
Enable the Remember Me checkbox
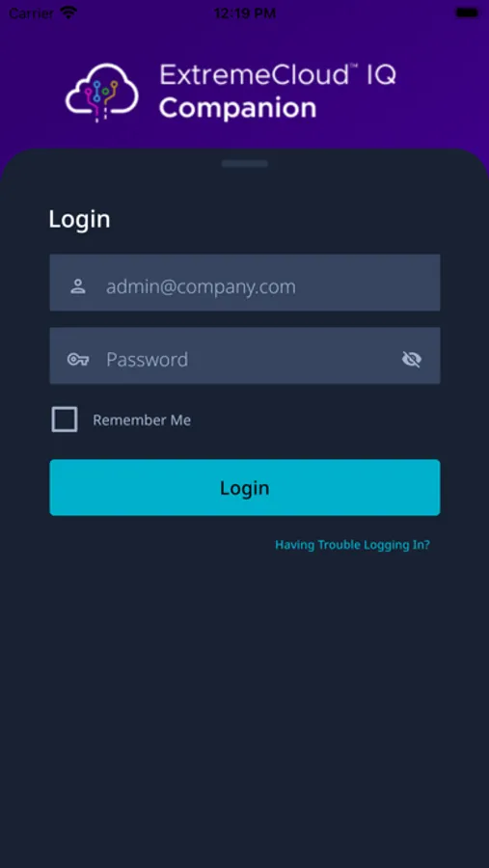coord(65,420)
